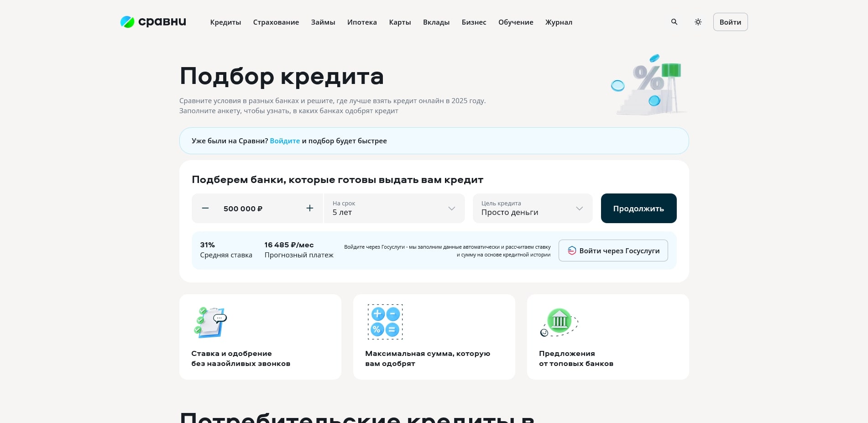Click the 500 000 ₽ amount field

click(243, 209)
